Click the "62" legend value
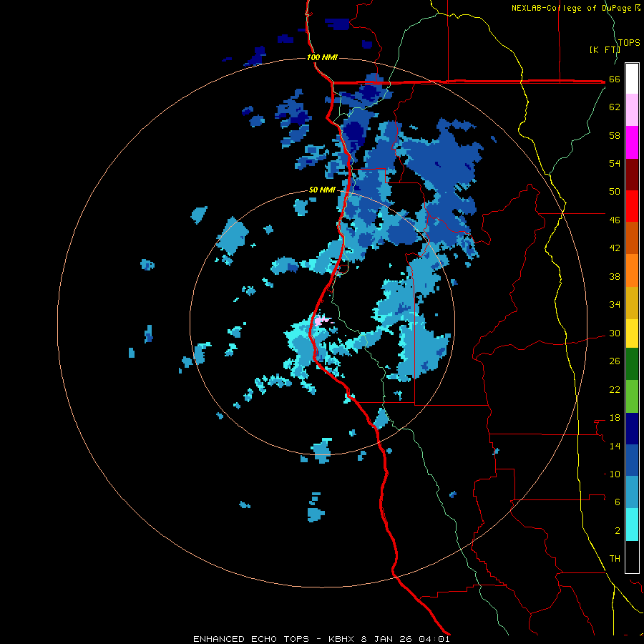This screenshot has height=644, width=644. pos(615,107)
